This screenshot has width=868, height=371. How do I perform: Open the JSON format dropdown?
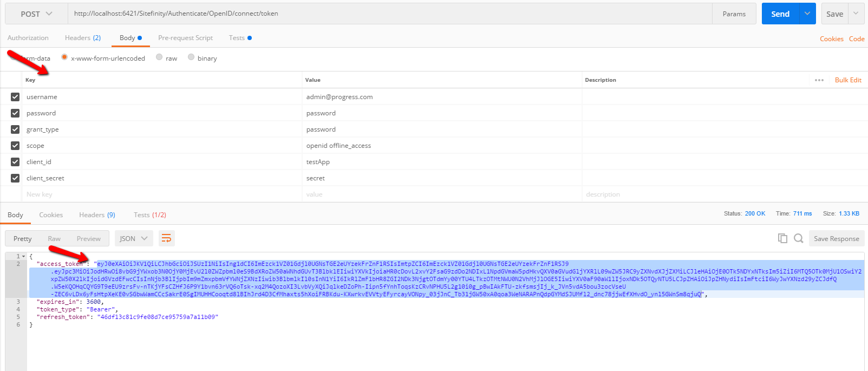pos(134,238)
